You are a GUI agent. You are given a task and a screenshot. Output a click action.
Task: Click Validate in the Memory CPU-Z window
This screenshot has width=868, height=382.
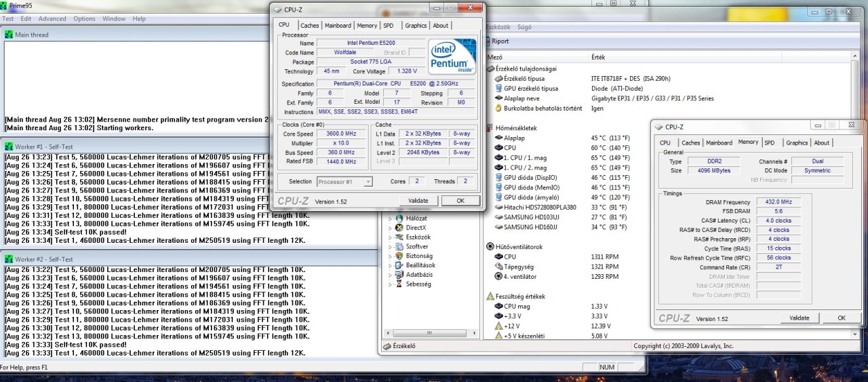pyautogui.click(x=800, y=318)
